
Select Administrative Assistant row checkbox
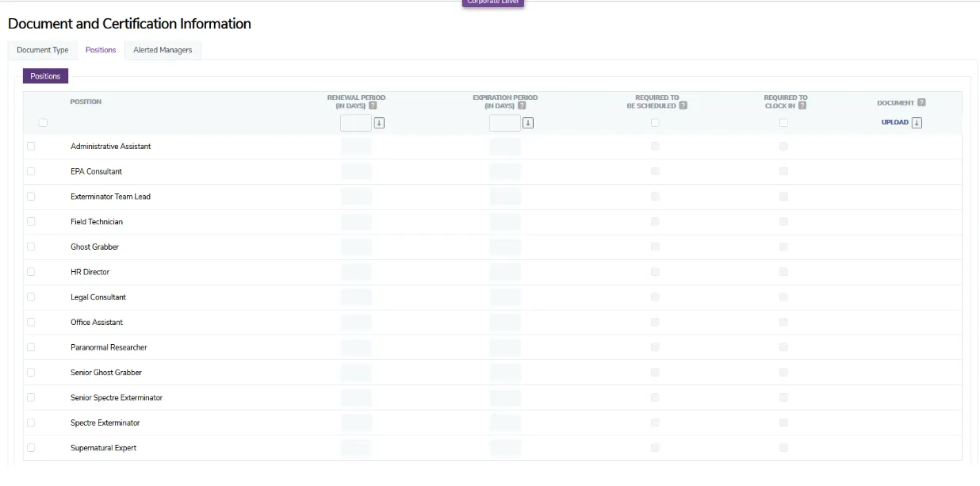coord(31,147)
